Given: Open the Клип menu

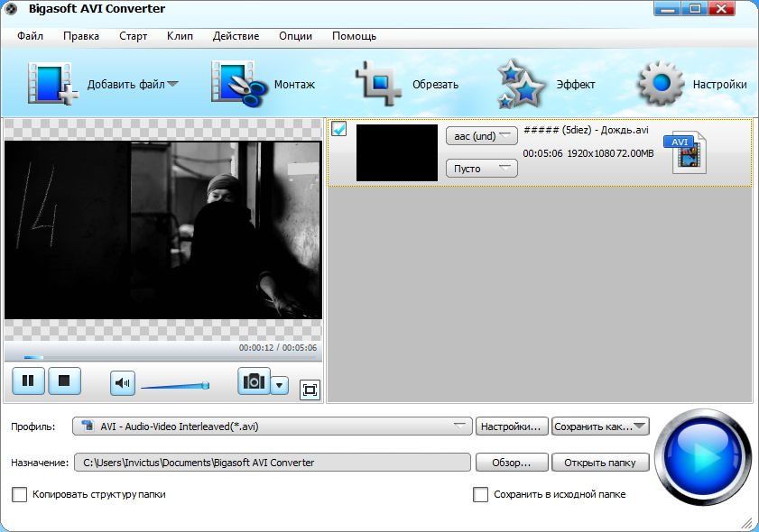Looking at the screenshot, I should (180, 36).
